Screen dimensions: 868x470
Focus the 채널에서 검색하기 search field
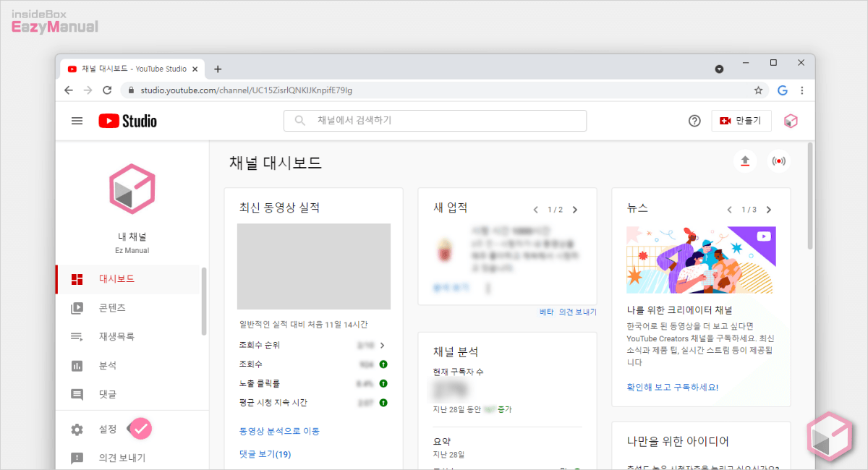point(435,121)
